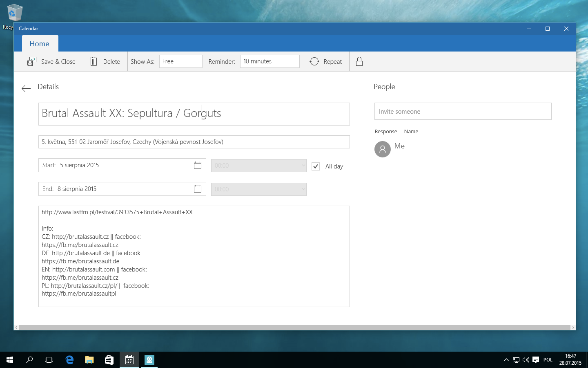
Task: Click the Save & Close disk icon
Action: [32, 61]
